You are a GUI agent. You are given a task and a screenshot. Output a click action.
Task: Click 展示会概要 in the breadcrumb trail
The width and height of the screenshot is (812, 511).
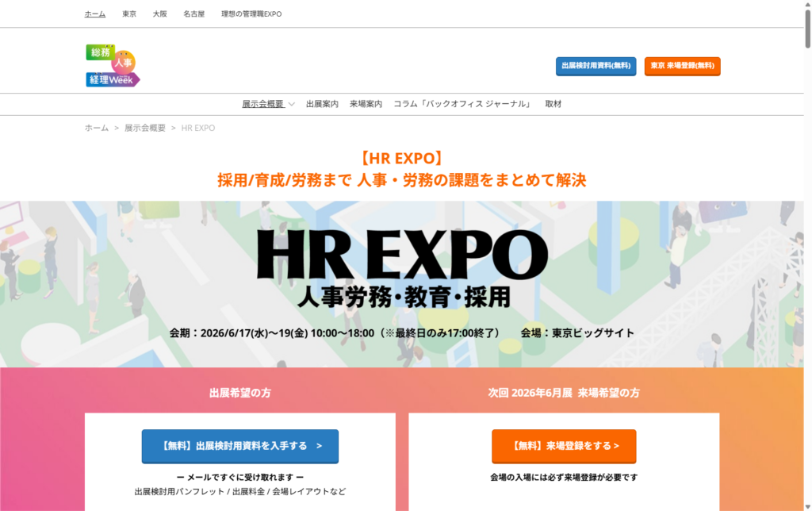(144, 128)
